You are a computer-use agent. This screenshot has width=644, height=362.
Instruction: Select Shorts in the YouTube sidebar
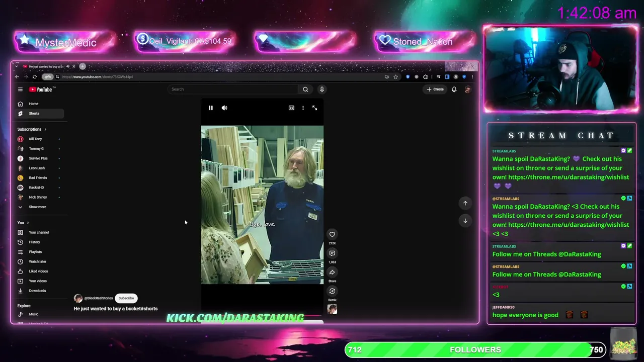[x=40, y=114]
